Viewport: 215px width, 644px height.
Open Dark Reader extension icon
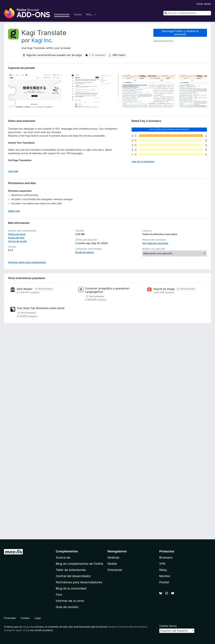pos(13,290)
